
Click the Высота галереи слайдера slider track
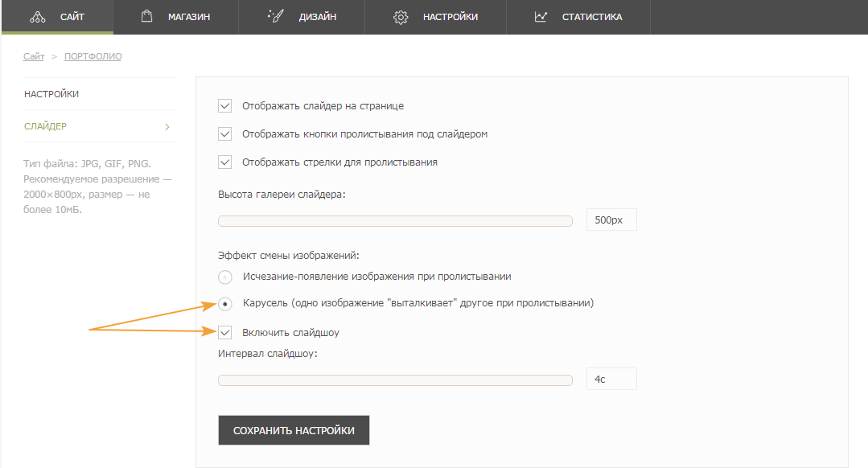395,221
